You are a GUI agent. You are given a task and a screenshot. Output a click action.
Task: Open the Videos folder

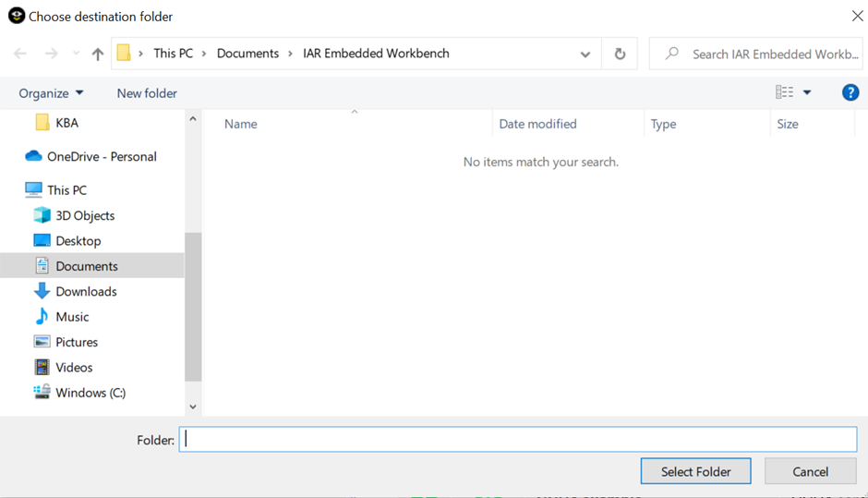click(74, 367)
